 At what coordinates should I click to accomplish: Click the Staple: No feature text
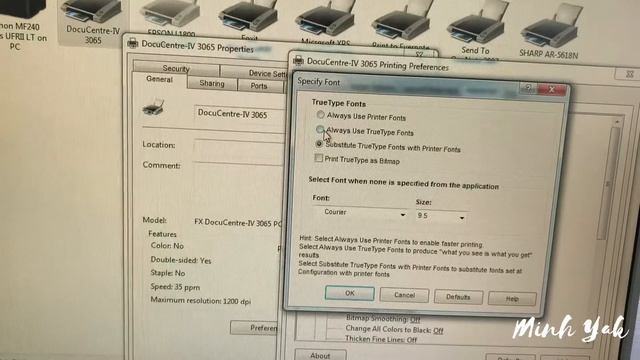168,273
